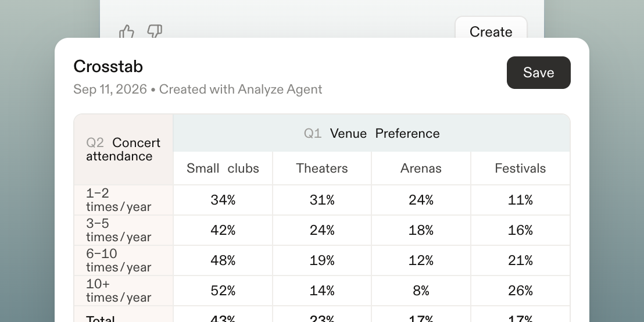Click the 16% Festivals cell
Screen dimensions: 644x322
[x=520, y=230]
